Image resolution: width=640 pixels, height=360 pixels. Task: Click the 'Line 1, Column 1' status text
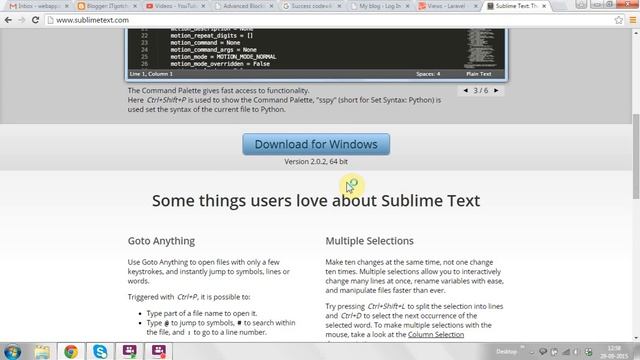tap(151, 74)
